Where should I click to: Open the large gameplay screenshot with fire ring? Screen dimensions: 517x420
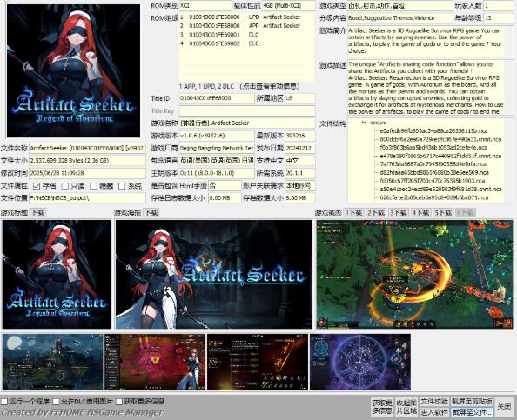tap(414, 275)
